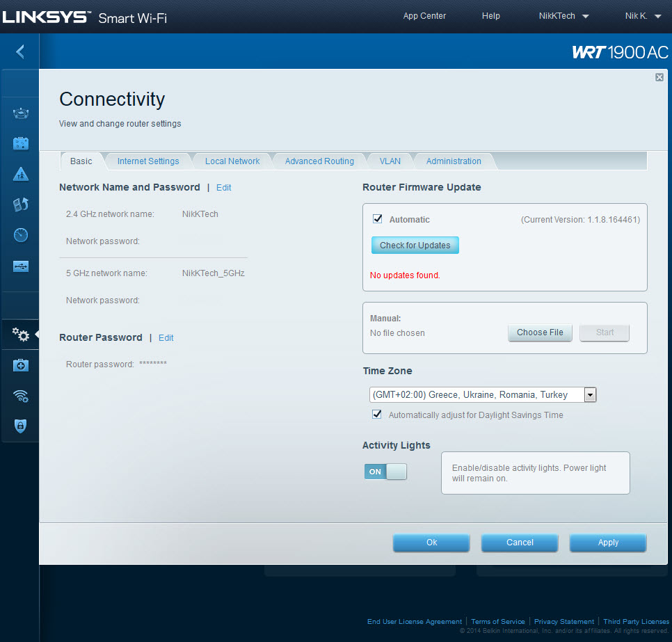Viewport: 672px width, 642px height.
Task: Click the Linksys Smart Wi-Fi logo
Action: point(85,17)
